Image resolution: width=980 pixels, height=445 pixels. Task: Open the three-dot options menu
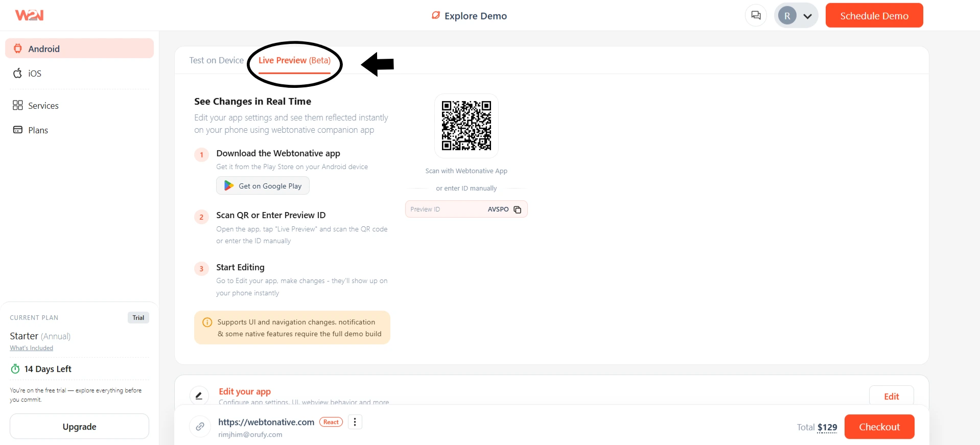[x=355, y=422]
